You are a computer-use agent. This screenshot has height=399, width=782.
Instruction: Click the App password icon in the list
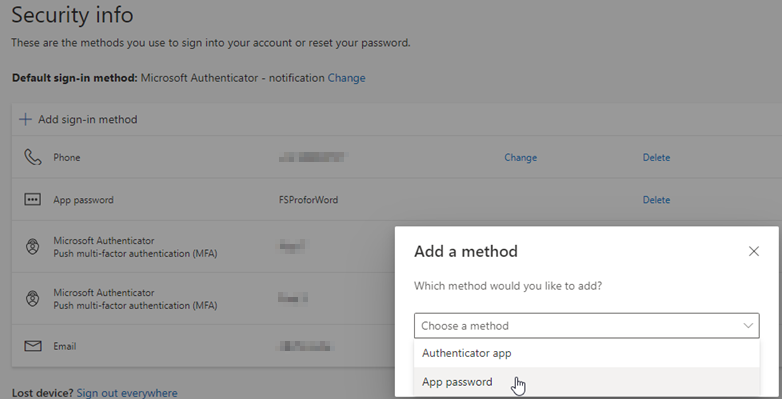(32, 200)
